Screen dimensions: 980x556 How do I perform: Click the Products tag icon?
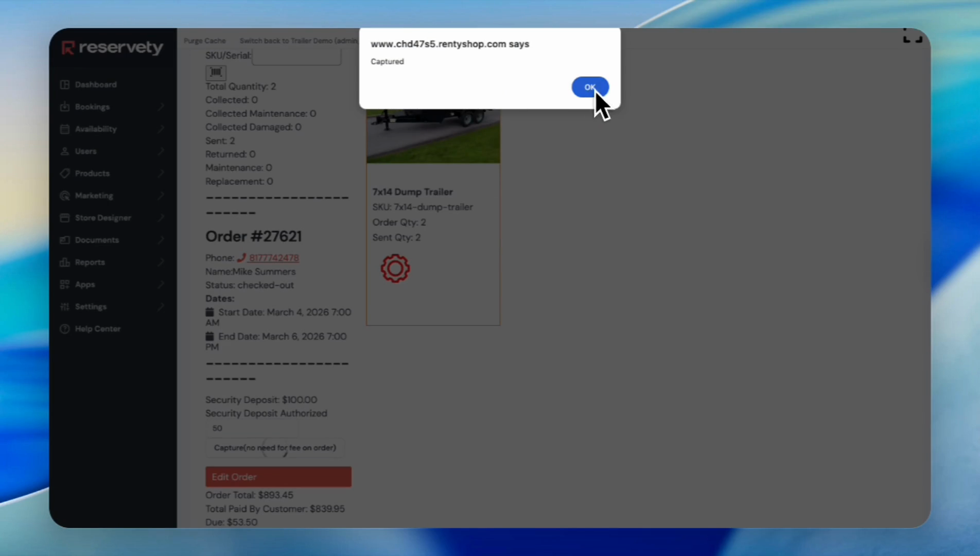tap(65, 173)
